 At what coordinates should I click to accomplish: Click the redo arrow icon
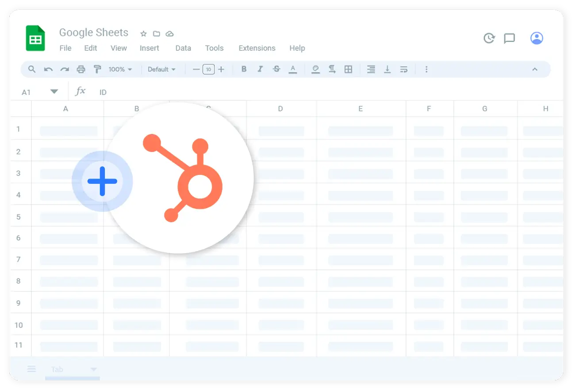click(65, 69)
